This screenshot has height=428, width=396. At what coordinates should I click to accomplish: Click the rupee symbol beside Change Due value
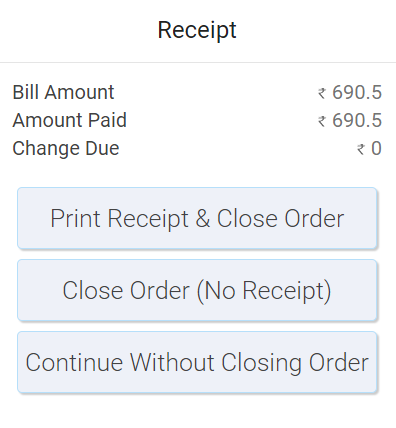[x=361, y=149]
